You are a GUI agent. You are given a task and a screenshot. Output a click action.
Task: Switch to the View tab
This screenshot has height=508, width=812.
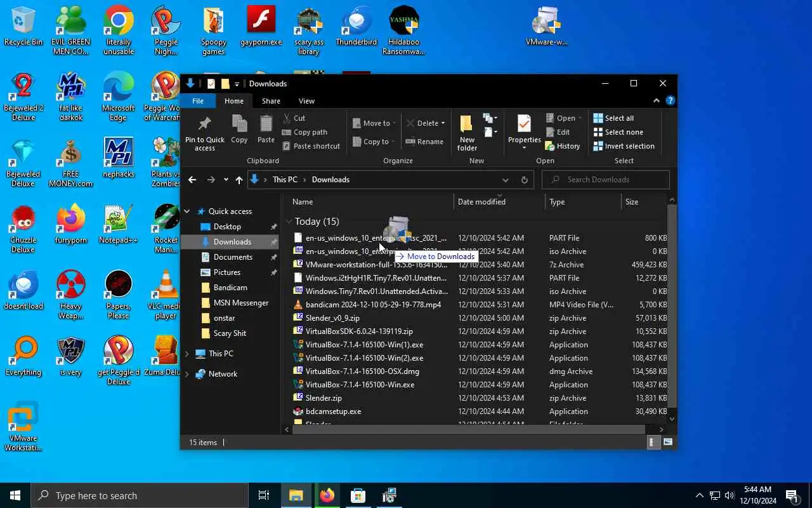[x=306, y=101]
